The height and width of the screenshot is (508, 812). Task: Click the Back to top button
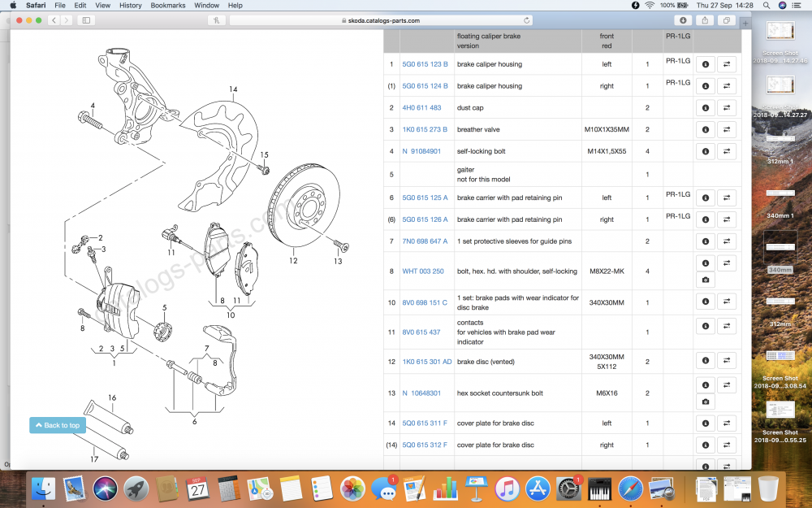[58, 425]
